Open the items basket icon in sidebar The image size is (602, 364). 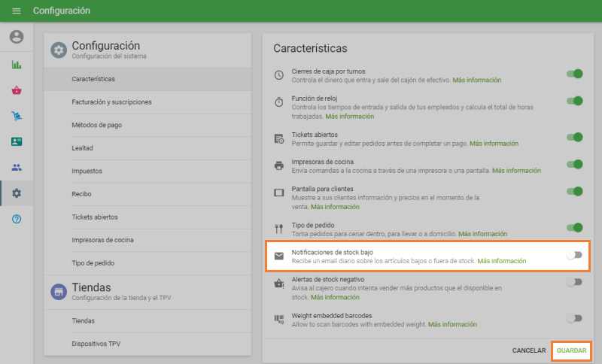tap(17, 90)
